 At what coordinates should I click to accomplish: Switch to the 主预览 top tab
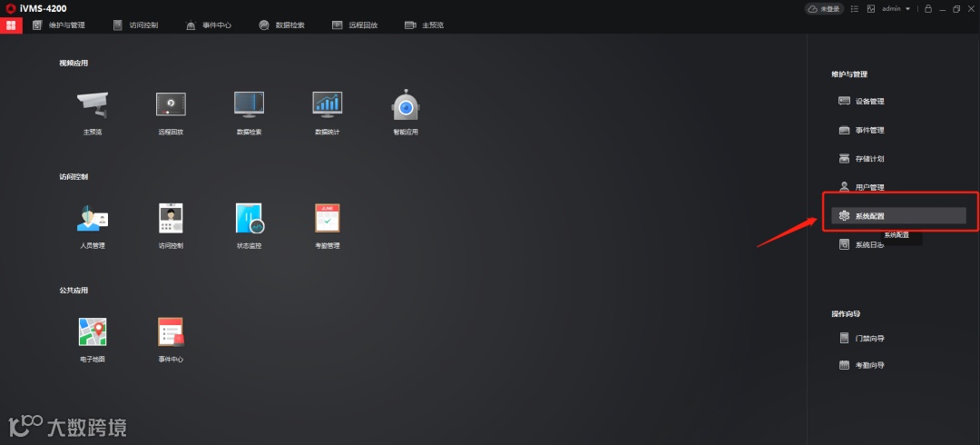click(425, 25)
